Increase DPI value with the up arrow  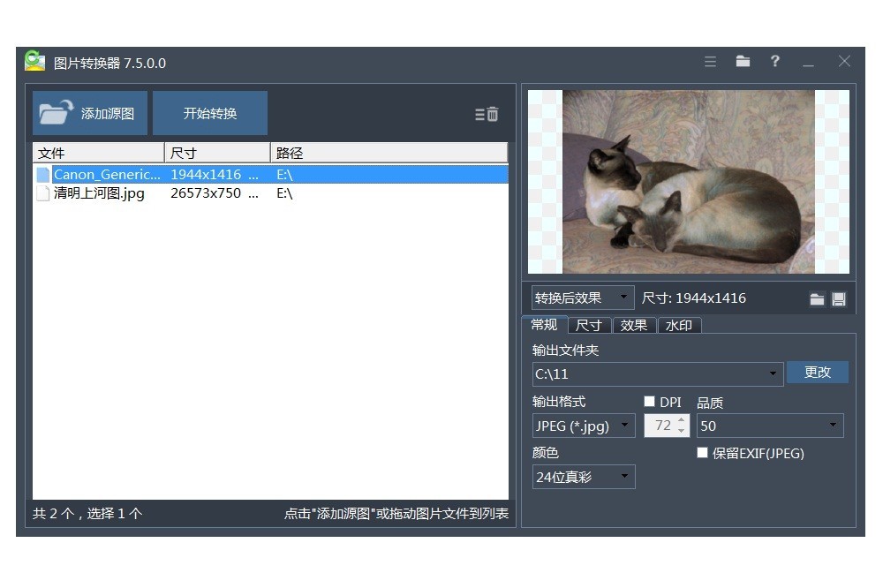tap(681, 421)
